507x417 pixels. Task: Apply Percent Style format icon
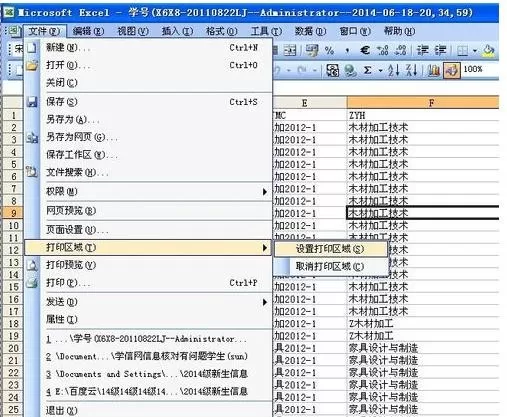coord(329,50)
